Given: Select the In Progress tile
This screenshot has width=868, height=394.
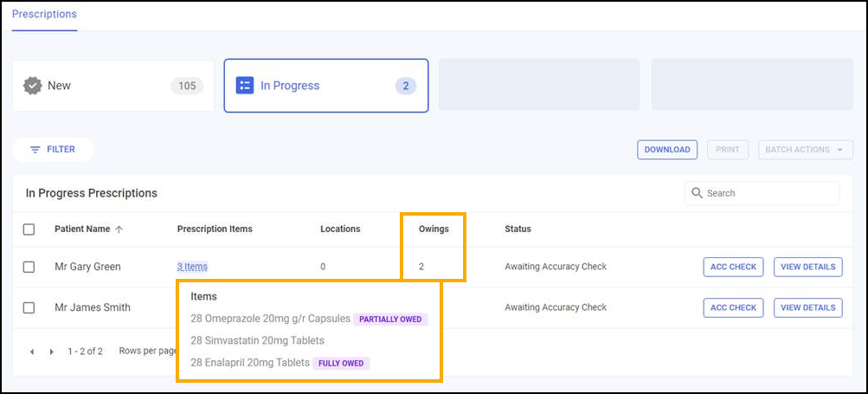Looking at the screenshot, I should tap(325, 86).
